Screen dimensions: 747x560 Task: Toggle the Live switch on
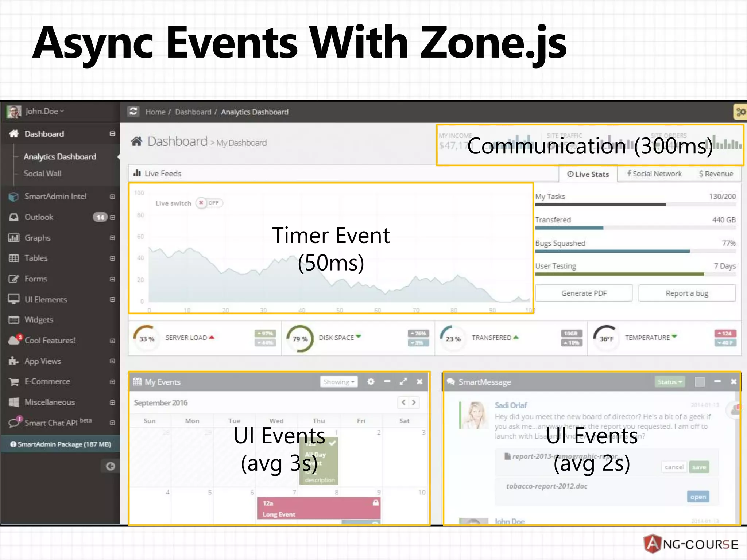(x=209, y=203)
